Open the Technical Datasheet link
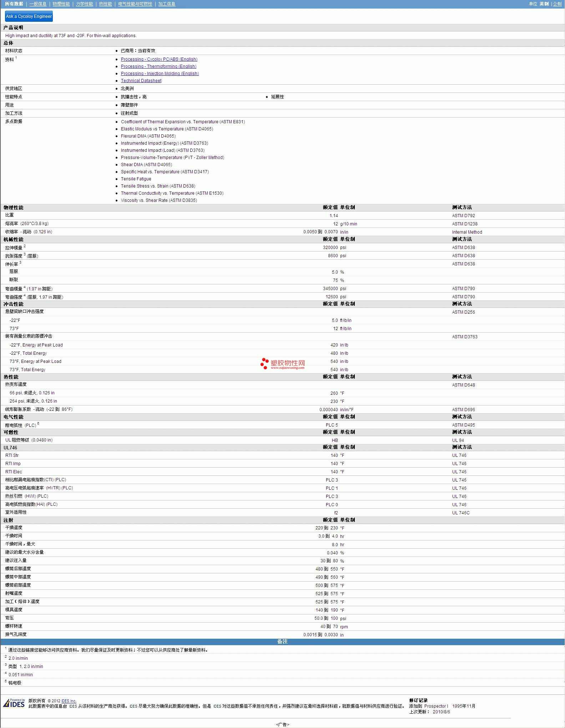565x728 pixels. [141, 81]
